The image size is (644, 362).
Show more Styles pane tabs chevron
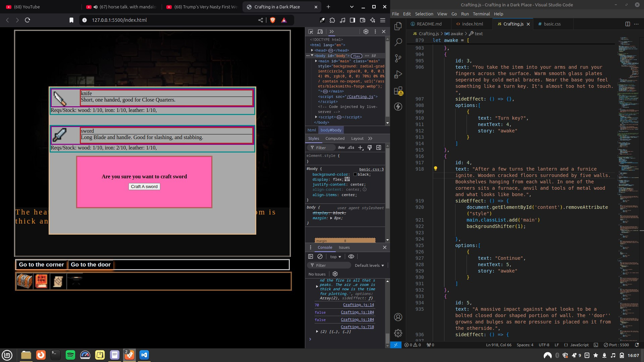370,138
